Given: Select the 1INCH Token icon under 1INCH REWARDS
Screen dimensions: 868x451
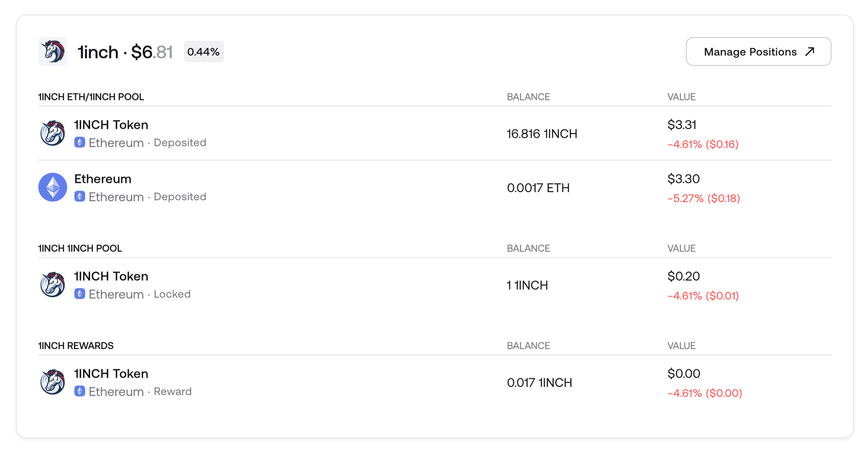Looking at the screenshot, I should pyautogui.click(x=52, y=382).
